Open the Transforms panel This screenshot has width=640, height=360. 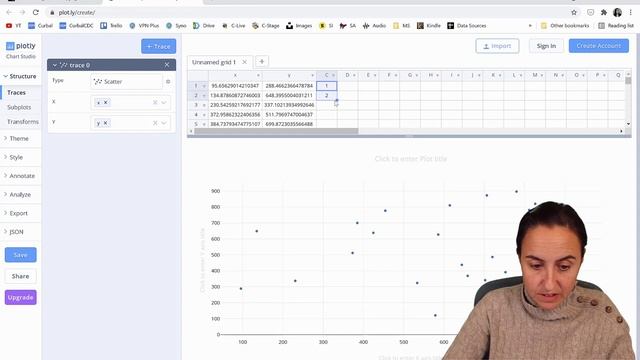(23, 122)
